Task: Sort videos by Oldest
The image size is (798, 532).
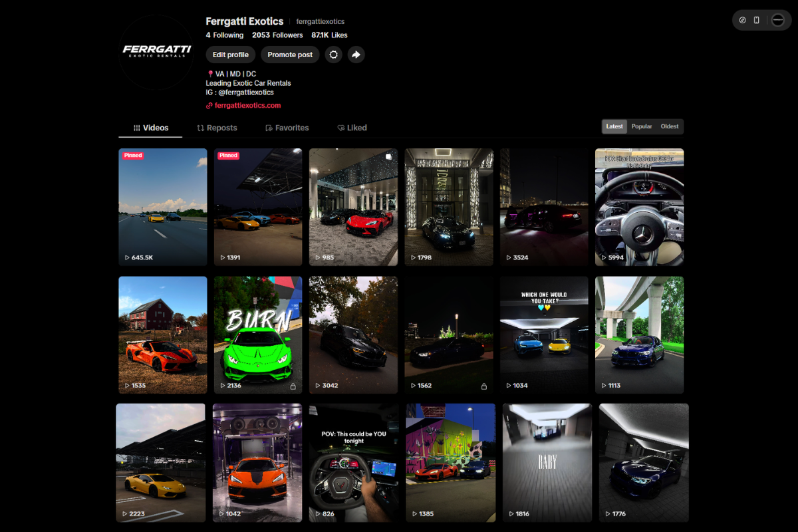Action: tap(670, 126)
